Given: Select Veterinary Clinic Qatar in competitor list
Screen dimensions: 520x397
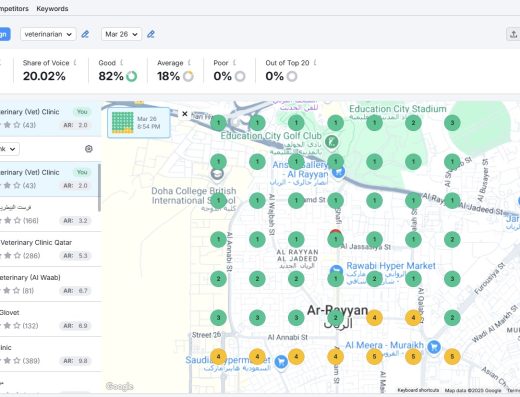Looking at the screenshot, I should 50,249.
